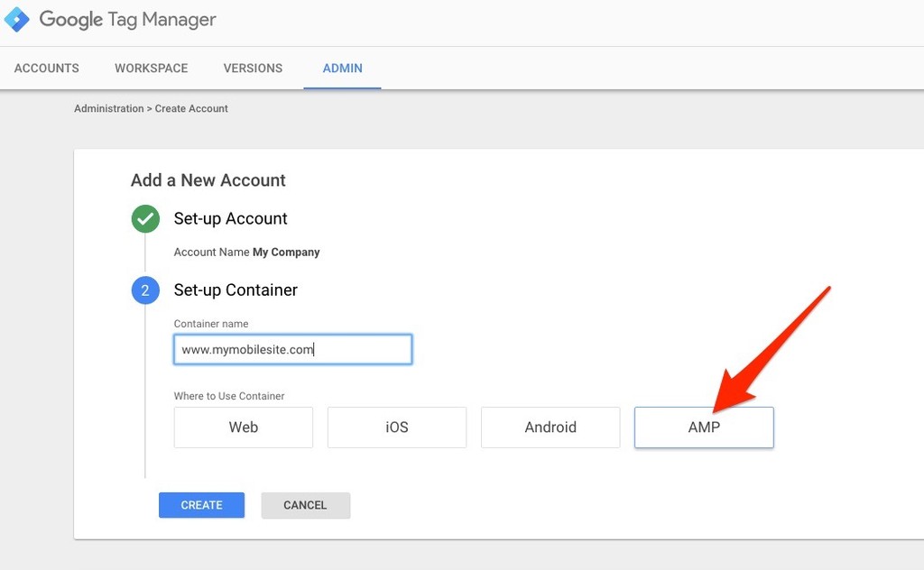Click the Create Account breadcrumb

[191, 108]
